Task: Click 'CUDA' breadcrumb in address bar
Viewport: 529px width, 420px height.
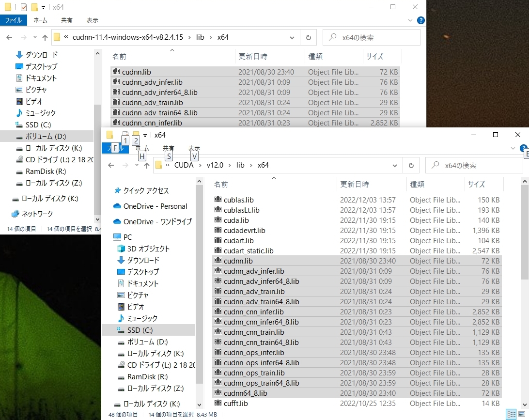Action: pyautogui.click(x=184, y=165)
